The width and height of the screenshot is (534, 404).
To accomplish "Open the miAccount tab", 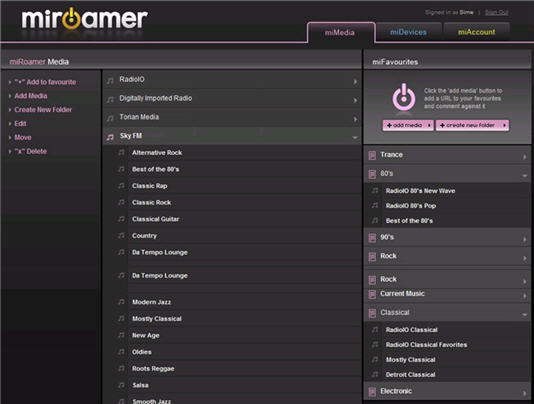I will pos(476,32).
